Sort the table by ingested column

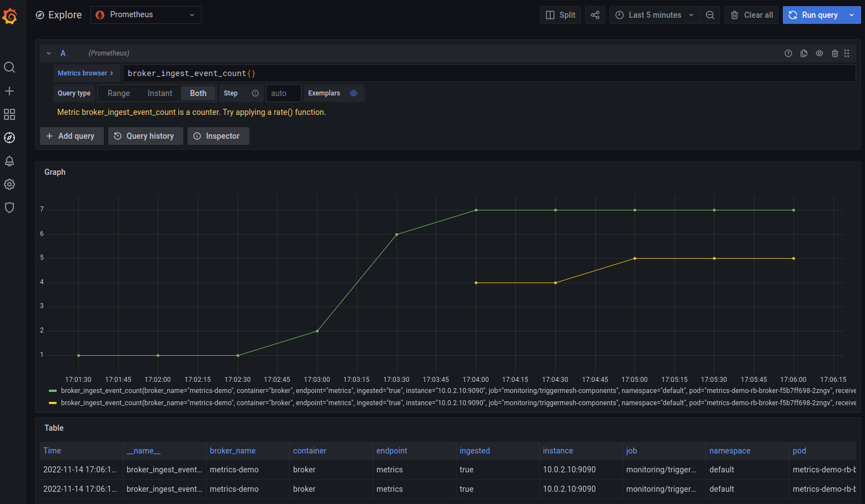475,451
